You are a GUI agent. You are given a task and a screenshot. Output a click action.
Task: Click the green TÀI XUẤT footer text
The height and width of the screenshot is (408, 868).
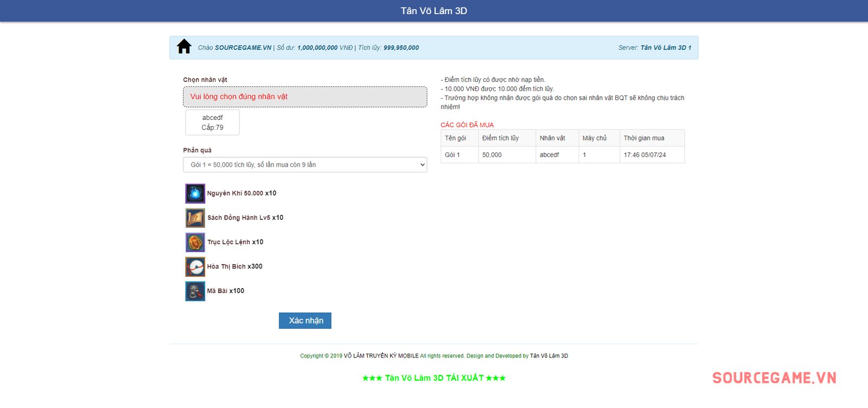(x=433, y=378)
